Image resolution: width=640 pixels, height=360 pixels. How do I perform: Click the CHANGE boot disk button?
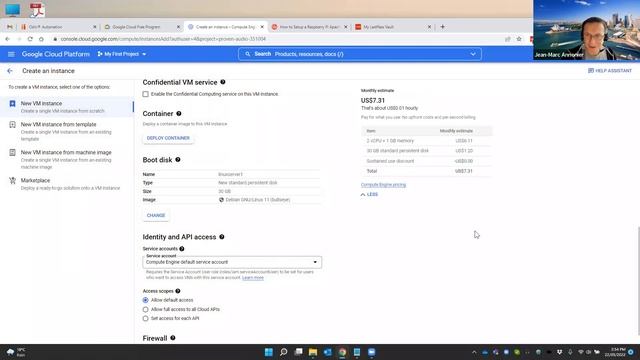(x=156, y=215)
